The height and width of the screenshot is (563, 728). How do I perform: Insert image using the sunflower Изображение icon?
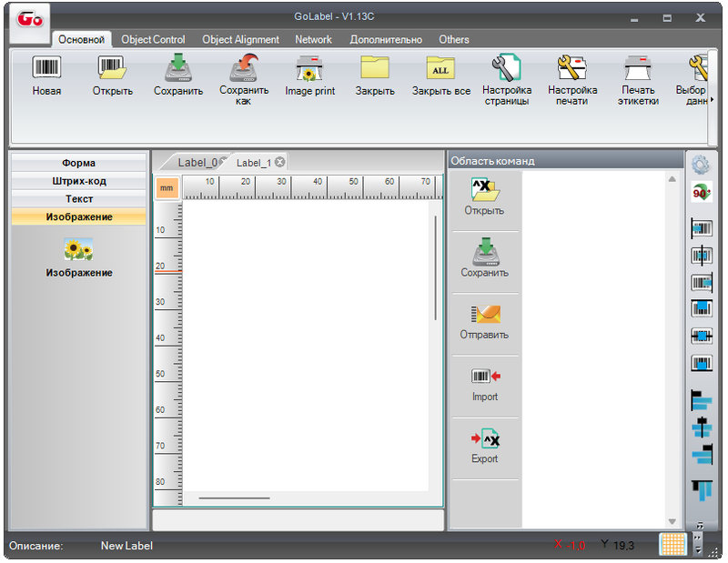(79, 250)
